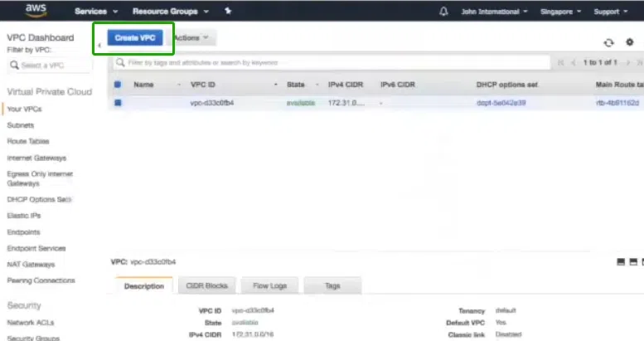Click the available state cell in table
Image resolution: width=644 pixels, height=341 pixels.
[x=301, y=103]
